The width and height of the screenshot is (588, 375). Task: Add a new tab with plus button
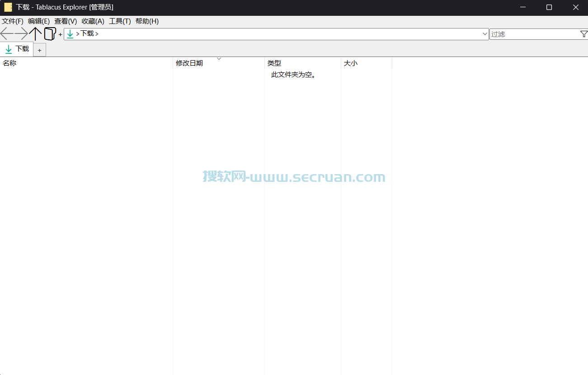click(40, 50)
